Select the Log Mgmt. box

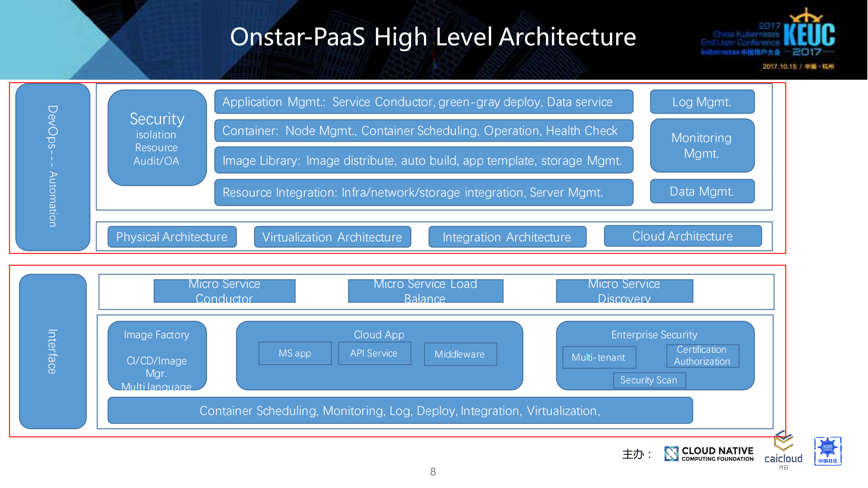pos(702,102)
